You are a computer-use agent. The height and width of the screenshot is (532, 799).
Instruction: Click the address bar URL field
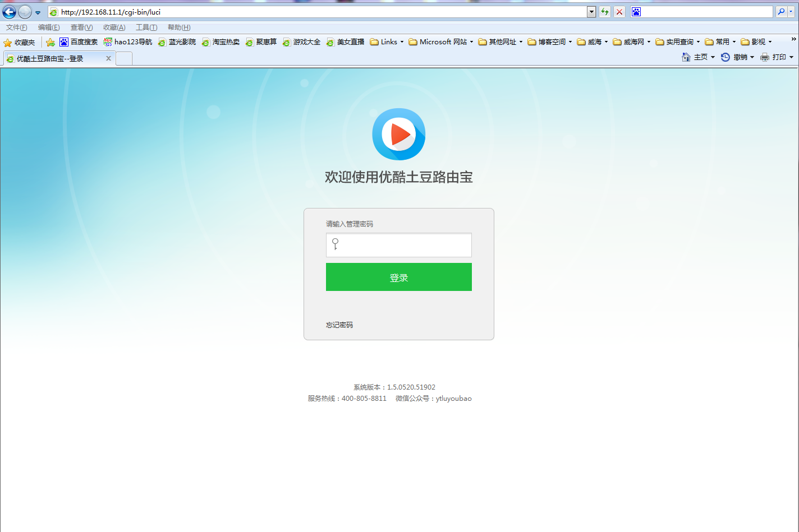(x=318, y=12)
